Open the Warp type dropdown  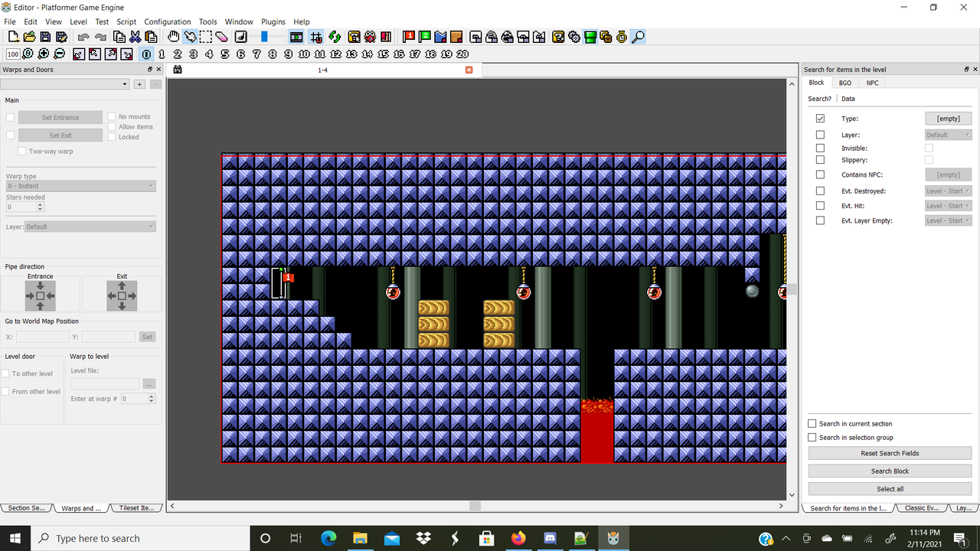pyautogui.click(x=80, y=186)
